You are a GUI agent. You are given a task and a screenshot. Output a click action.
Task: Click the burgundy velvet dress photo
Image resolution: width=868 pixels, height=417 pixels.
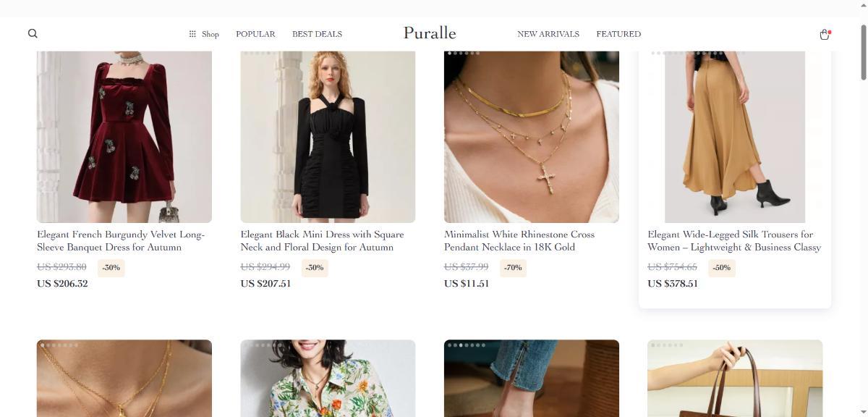pos(124,137)
